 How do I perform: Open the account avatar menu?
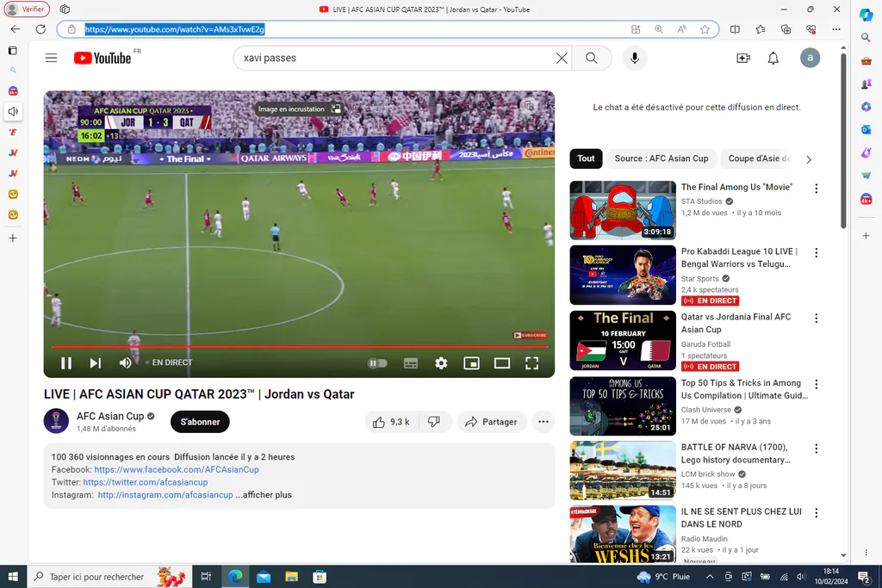pyautogui.click(x=810, y=58)
